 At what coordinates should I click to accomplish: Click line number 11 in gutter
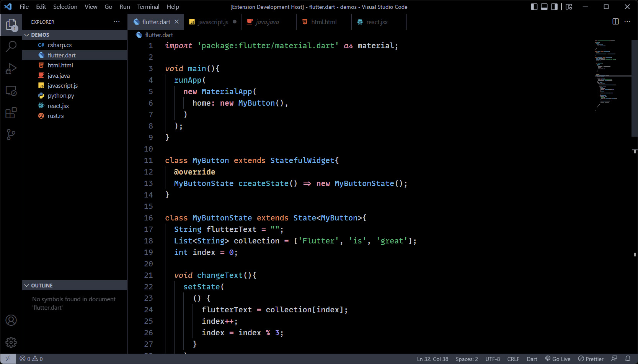pos(148,160)
